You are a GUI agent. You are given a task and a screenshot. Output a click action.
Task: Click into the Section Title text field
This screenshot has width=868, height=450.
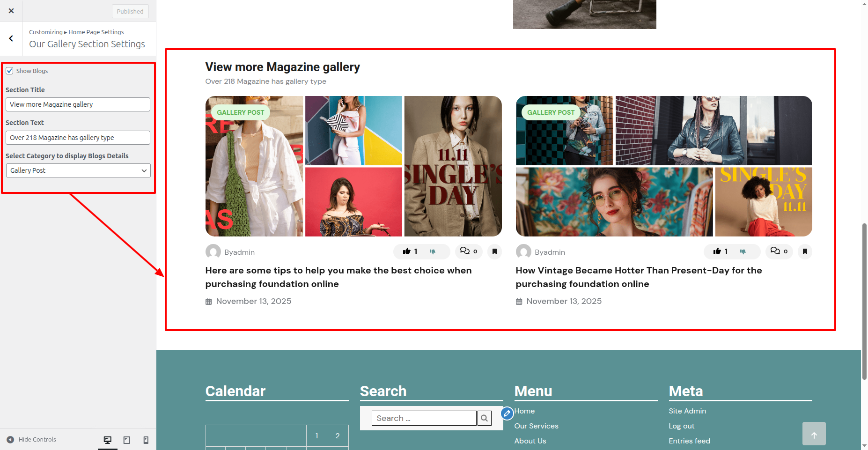pyautogui.click(x=78, y=104)
